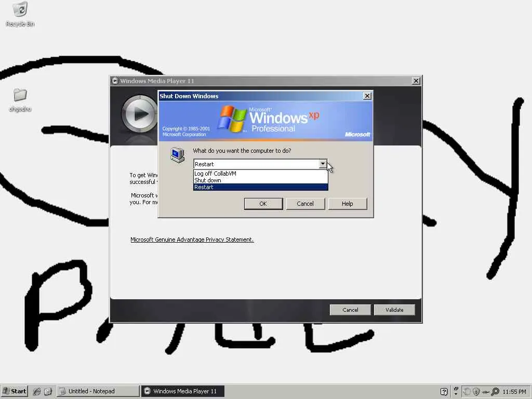The width and height of the screenshot is (532, 399).
Task: Switch to Untitled - Notepad taskbar button
Action: click(98, 391)
